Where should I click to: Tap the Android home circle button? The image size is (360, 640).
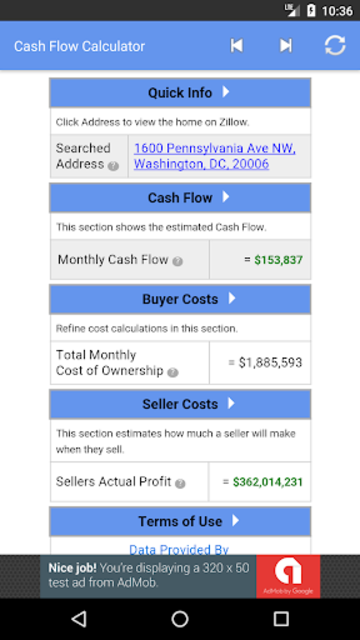point(180,619)
